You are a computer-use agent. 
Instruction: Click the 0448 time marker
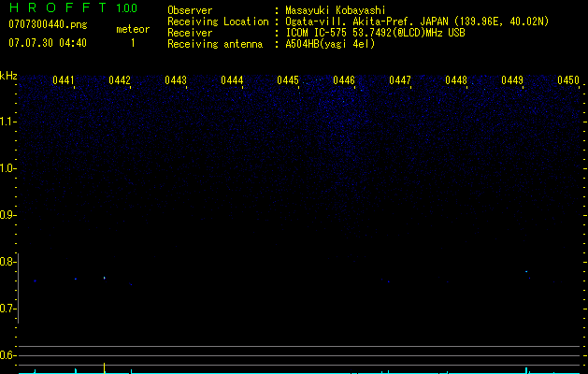pyautogui.click(x=456, y=80)
